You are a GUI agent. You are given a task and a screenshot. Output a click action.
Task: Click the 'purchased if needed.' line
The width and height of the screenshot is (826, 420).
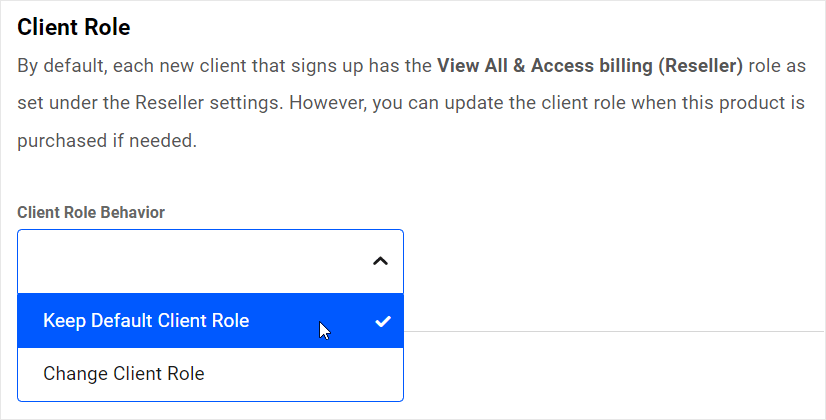click(107, 141)
